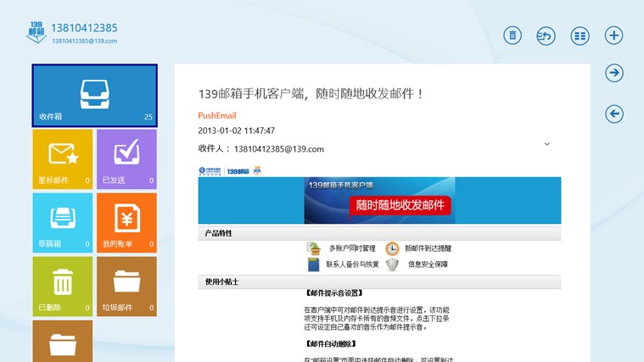
Task: Click account email address under the phone number
Action: click(84, 41)
